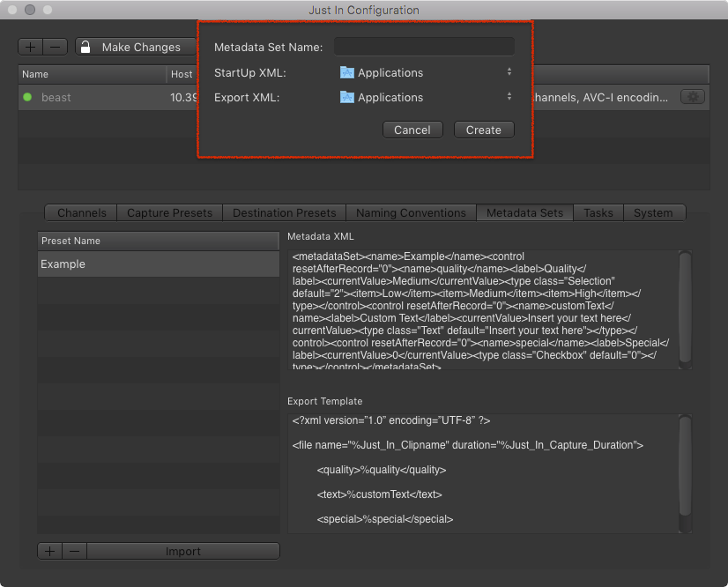The height and width of the screenshot is (587, 728).
Task: Click inside the Metadata XML text area
Action: [483, 309]
